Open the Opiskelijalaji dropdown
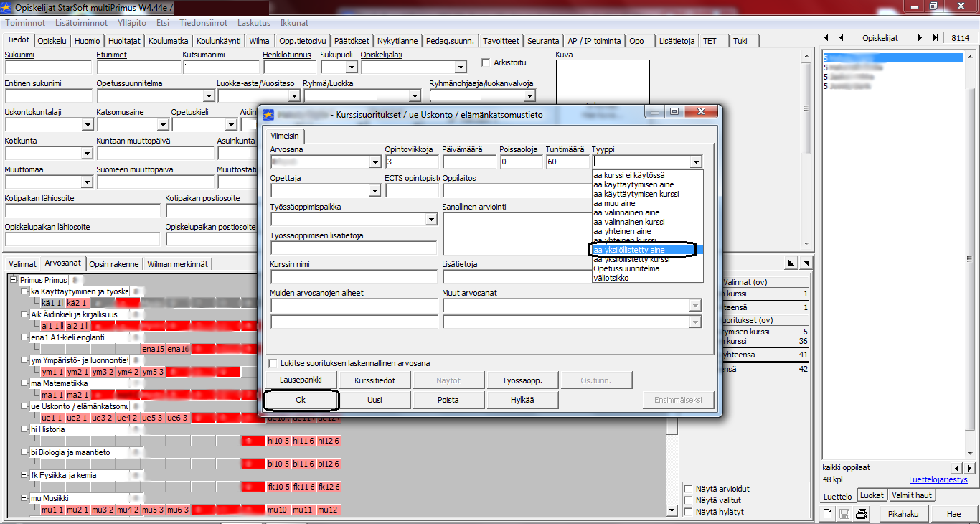 [x=461, y=67]
